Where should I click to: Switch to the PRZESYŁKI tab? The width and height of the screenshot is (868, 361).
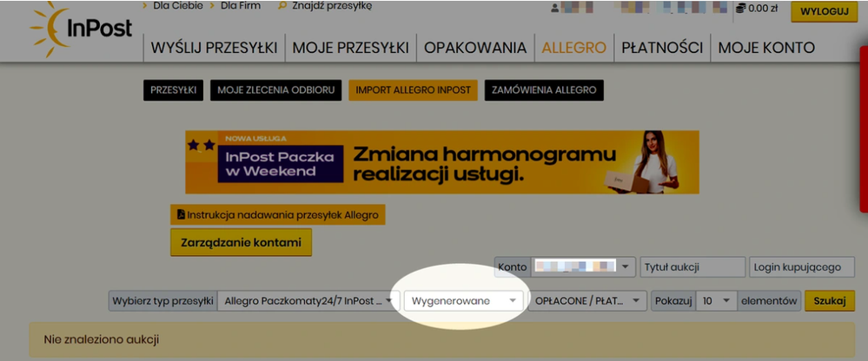click(173, 90)
